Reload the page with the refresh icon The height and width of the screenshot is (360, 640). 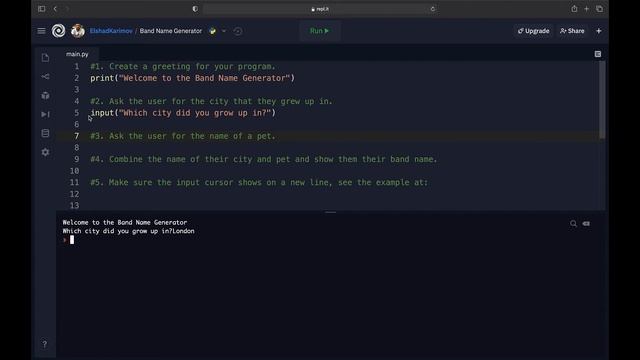pos(433,9)
